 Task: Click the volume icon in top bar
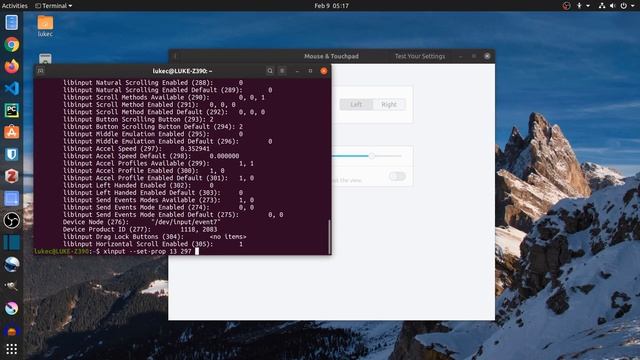click(612, 6)
